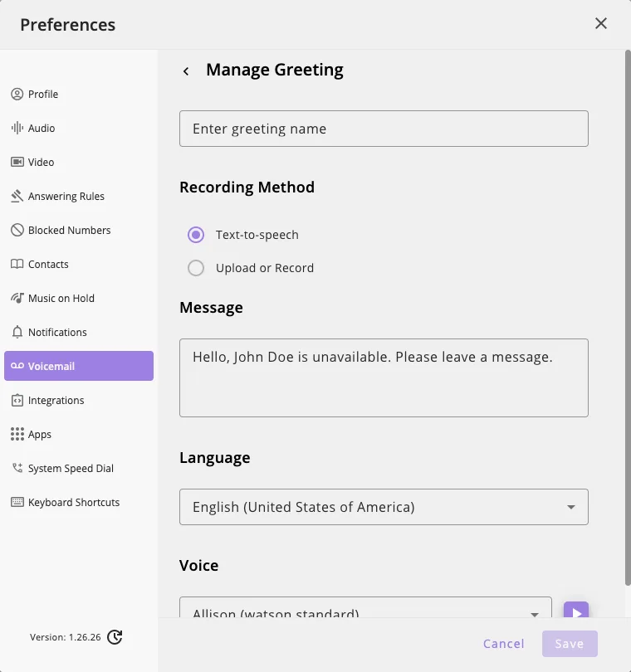Go to Notifications settings
Viewport: 631px width, 672px height.
pos(79,332)
